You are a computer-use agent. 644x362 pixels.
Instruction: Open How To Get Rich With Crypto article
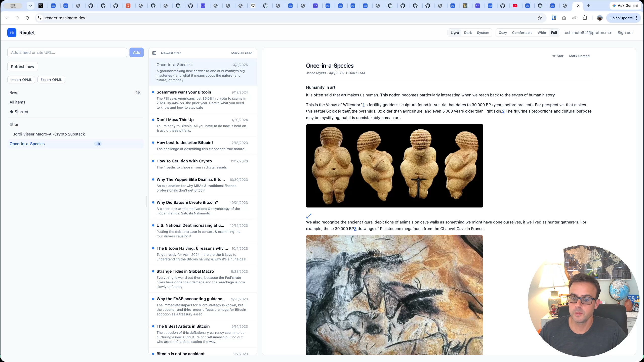[x=203, y=164]
